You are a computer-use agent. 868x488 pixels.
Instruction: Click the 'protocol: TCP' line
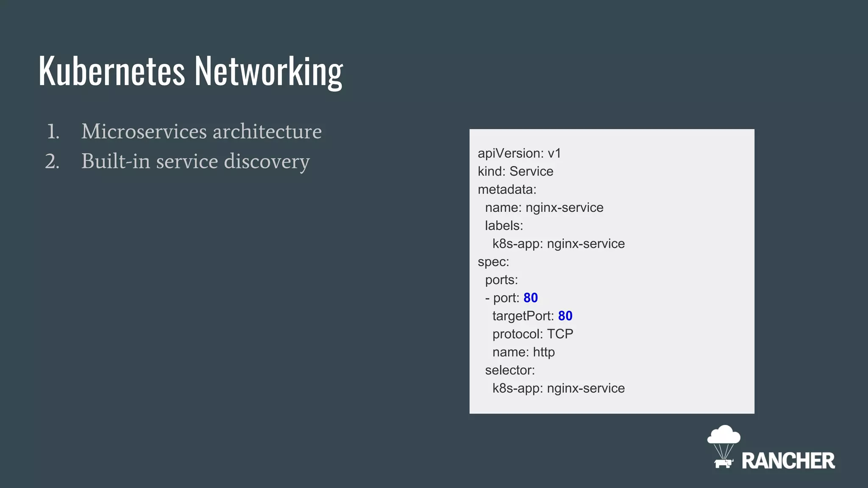533,334
